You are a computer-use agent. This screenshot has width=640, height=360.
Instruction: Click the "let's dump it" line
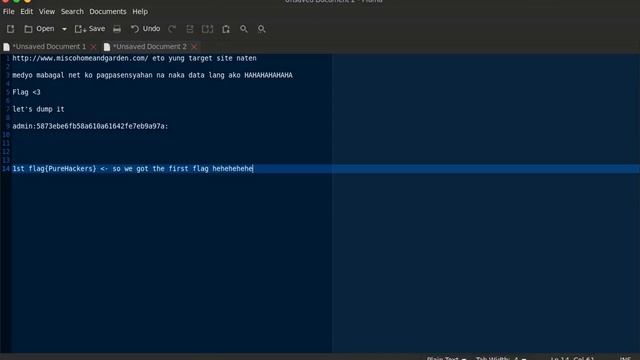coord(38,109)
